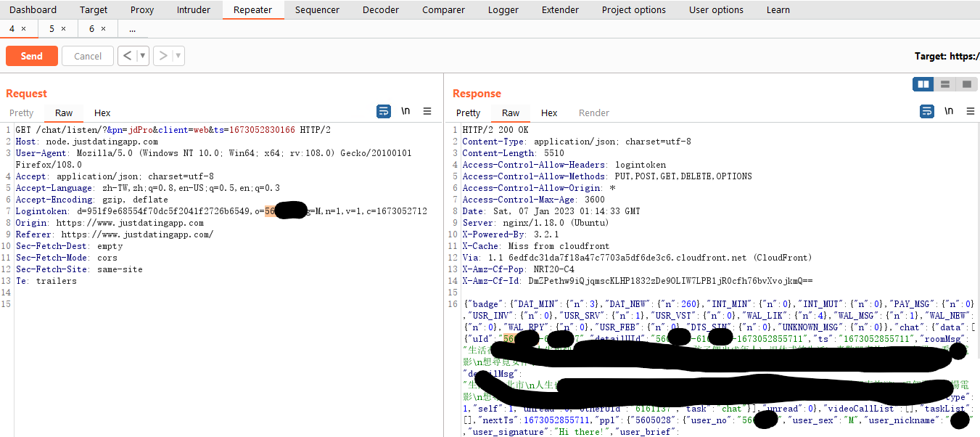Click X-Cache: Miss from cloudfront header
Viewport: 980px width, 437px height.
tap(535, 246)
